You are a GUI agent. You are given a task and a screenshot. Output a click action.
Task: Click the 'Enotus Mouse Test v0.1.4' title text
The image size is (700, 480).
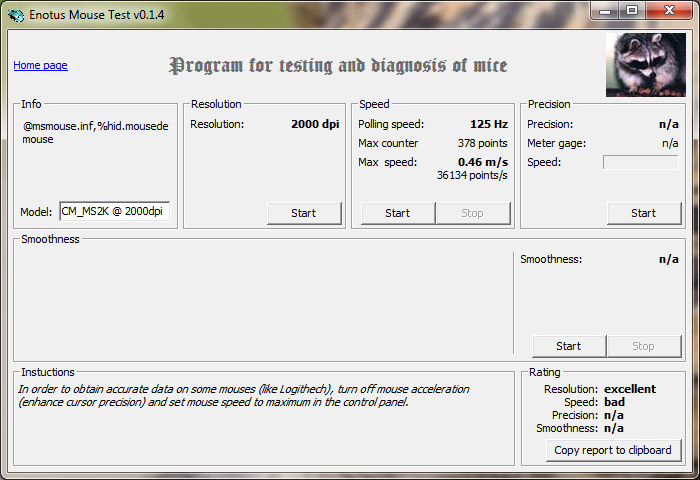(x=96, y=15)
